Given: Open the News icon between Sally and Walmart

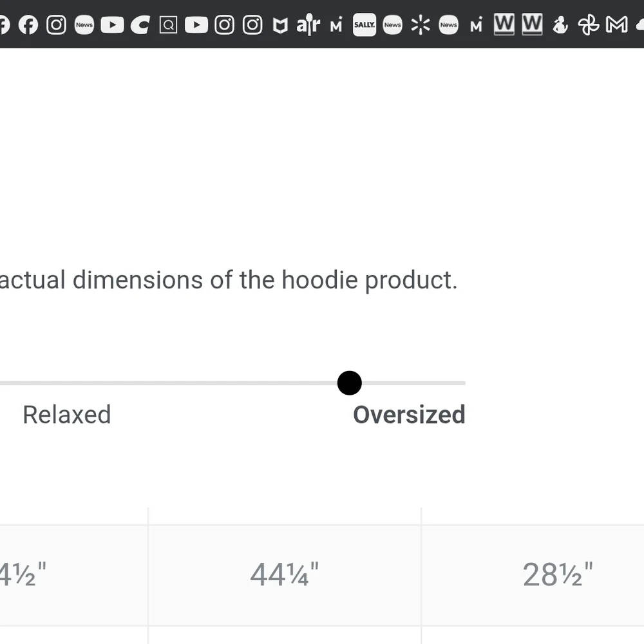Looking at the screenshot, I should point(392,25).
